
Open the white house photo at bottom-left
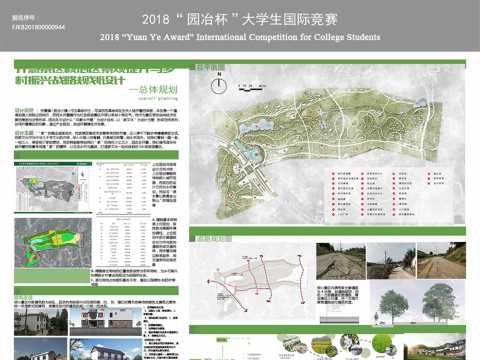pos(41,349)
